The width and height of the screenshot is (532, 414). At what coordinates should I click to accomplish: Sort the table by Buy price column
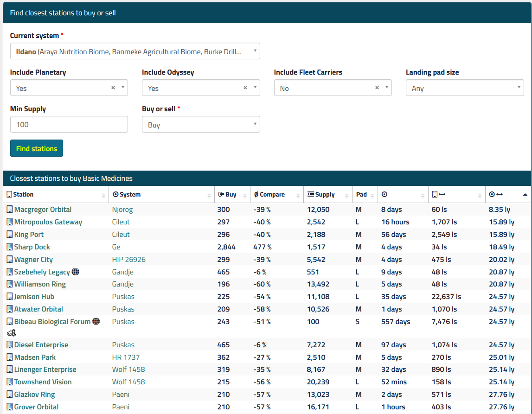(232, 194)
